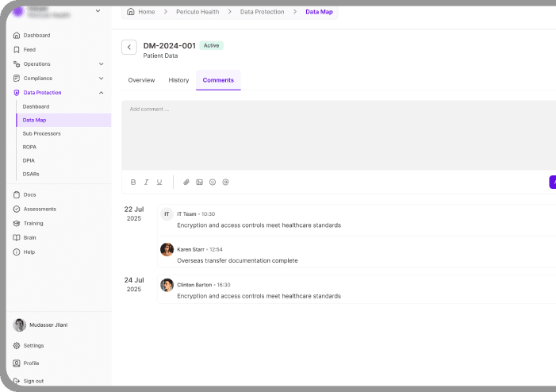556x392 pixels.
Task: Open Sub Processors in sidebar
Action: (x=41, y=133)
